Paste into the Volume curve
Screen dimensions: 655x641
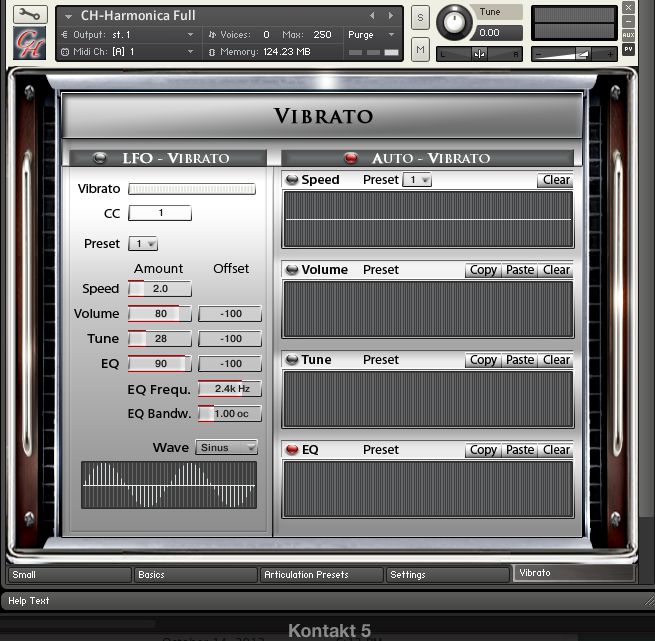click(x=519, y=270)
